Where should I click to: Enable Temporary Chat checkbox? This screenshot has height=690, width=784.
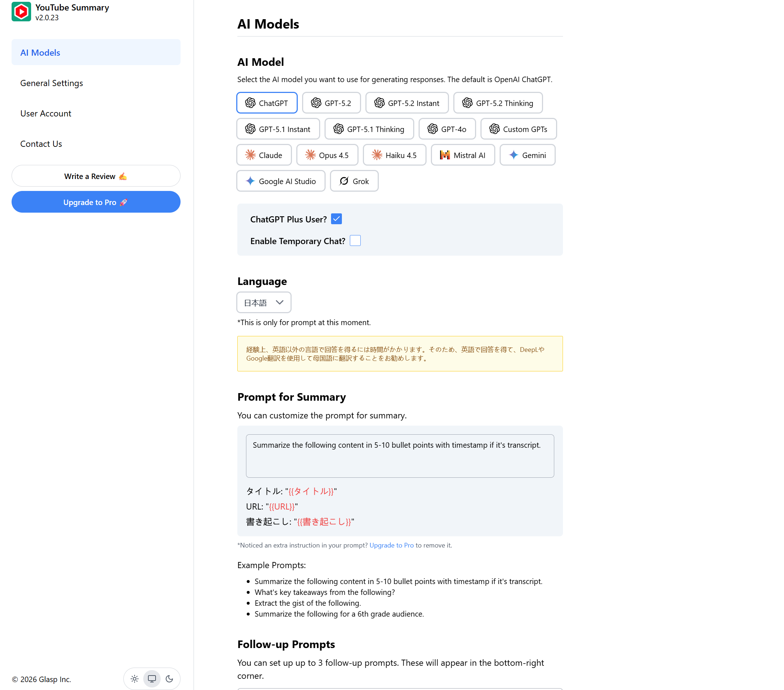click(355, 241)
